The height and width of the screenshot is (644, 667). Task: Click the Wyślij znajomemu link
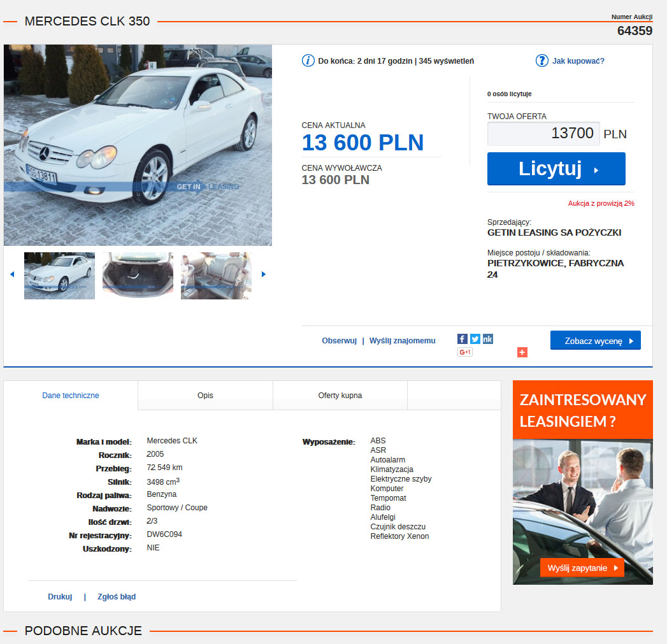pos(402,341)
